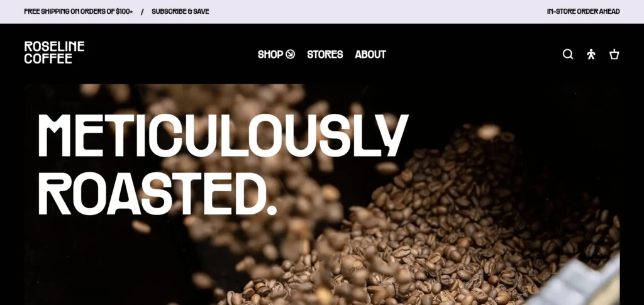Click the word Meticulously in the headline
The height and width of the screenshot is (305, 644).
[x=223, y=135]
